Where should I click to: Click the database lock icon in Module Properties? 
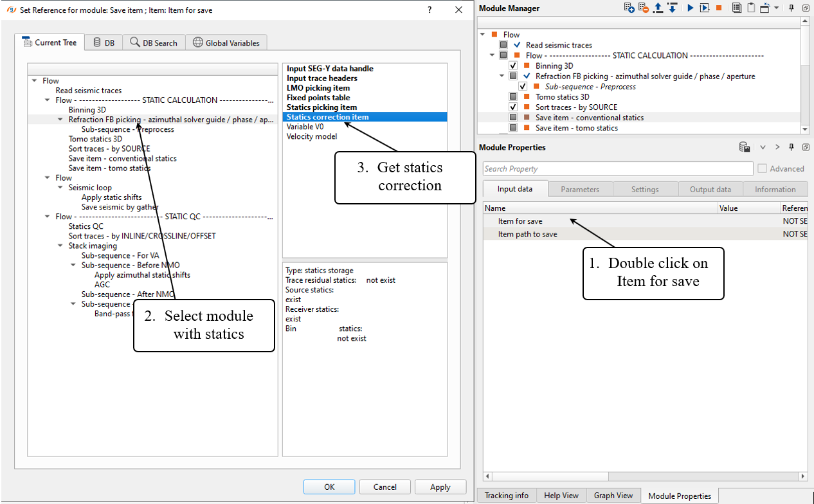click(745, 147)
